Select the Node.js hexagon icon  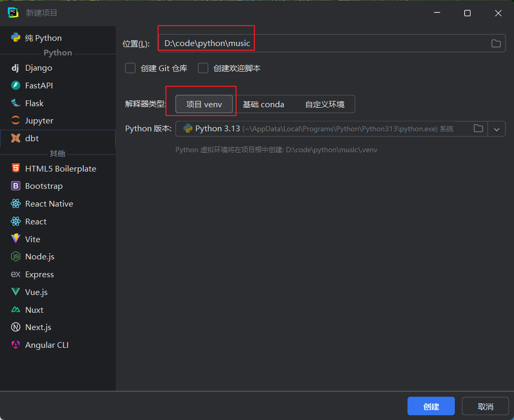15,256
